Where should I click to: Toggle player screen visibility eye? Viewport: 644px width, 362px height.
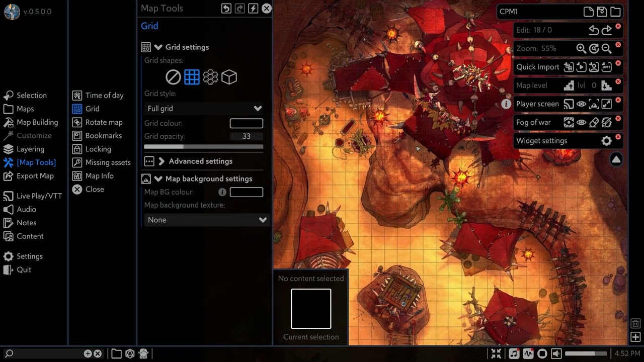(581, 104)
